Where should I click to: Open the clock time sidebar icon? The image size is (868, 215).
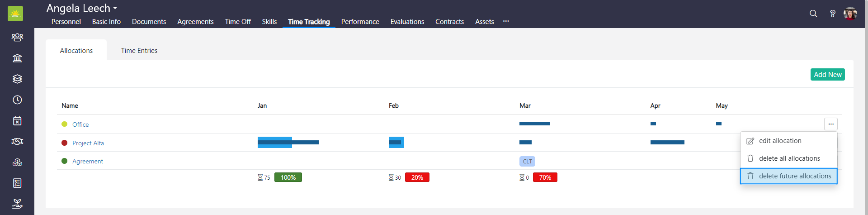[x=17, y=100]
